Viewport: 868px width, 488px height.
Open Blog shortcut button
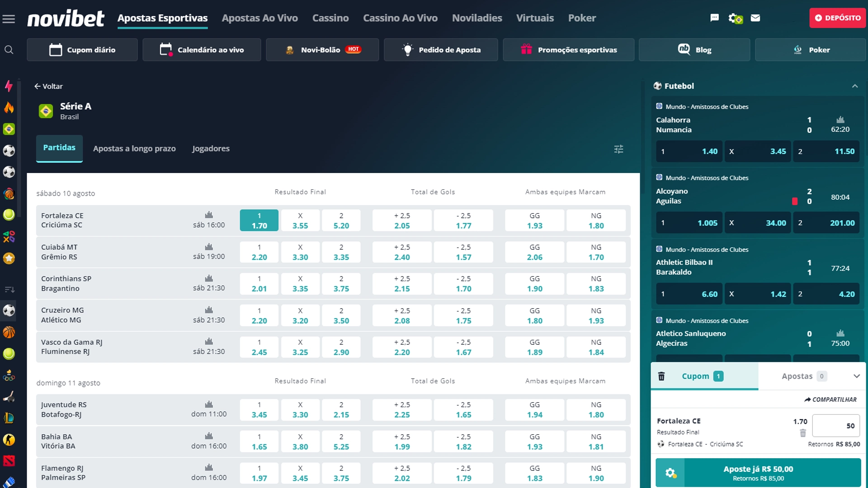coord(694,50)
